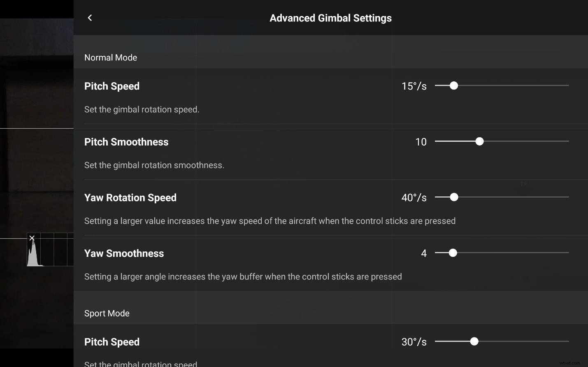Close the histogram overlay
Viewport: 588px width, 367px height.
click(32, 238)
